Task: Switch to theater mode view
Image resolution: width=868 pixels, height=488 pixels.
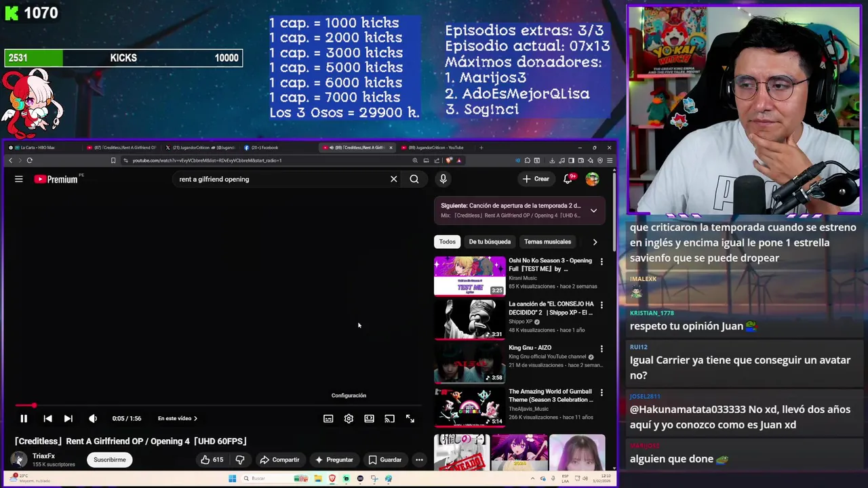Action: coord(369,419)
